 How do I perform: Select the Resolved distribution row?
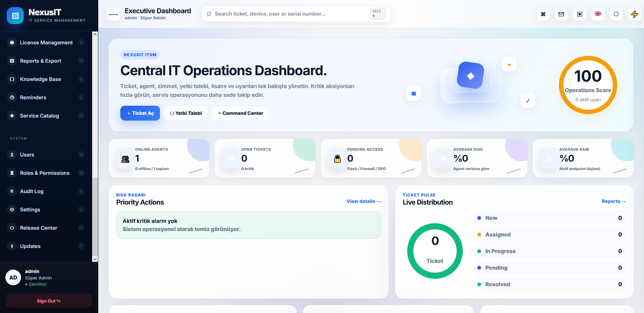click(549, 284)
